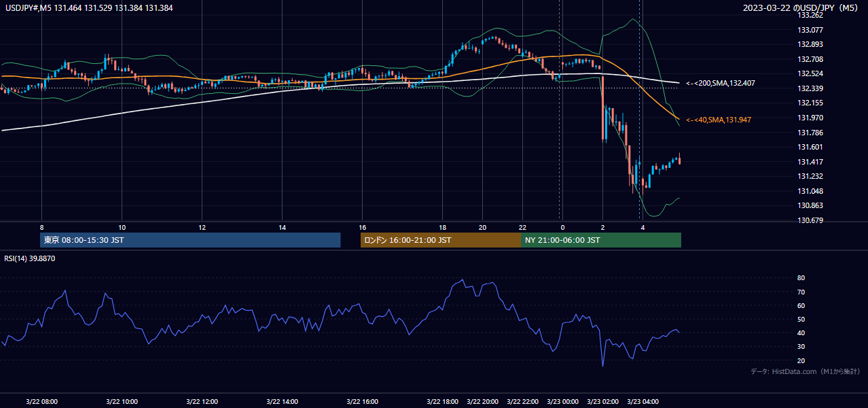The image size is (868, 408).
Task: Click price level 132.524 on the axis
Action: (x=810, y=73)
